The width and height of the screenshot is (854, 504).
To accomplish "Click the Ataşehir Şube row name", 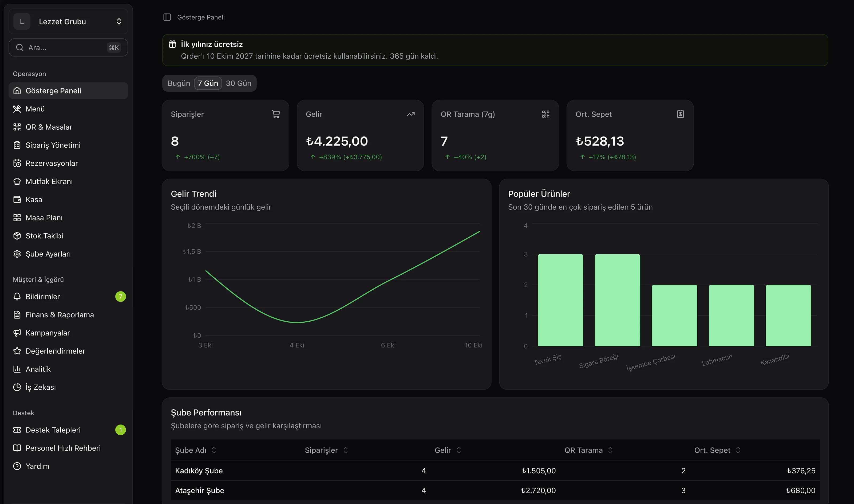I will [x=199, y=490].
